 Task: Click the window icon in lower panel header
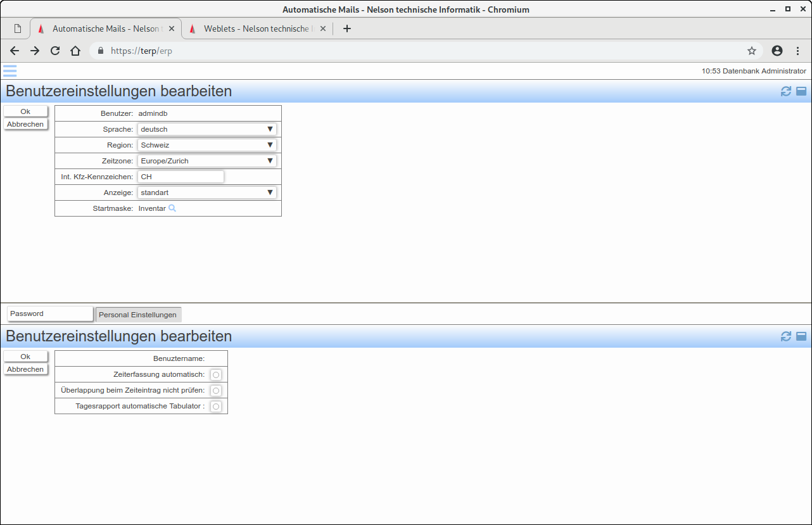pyautogui.click(x=801, y=336)
